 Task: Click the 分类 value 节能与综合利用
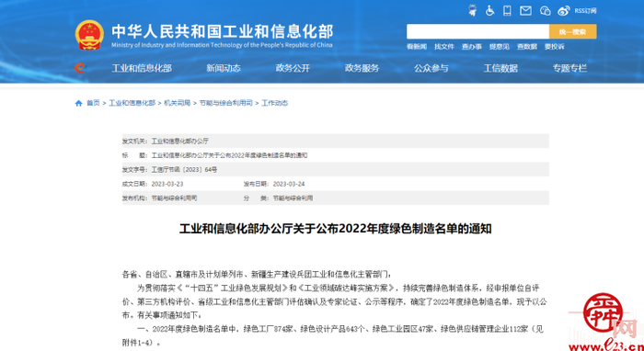coord(293,198)
